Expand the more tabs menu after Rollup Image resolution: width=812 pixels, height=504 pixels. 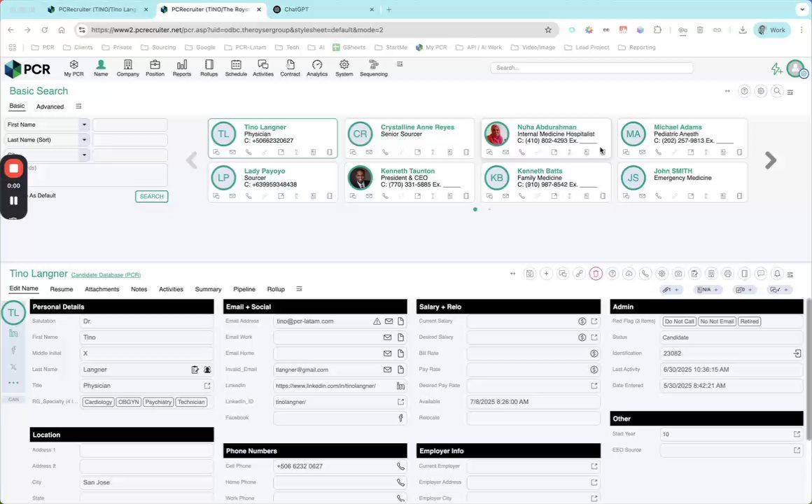pos(300,288)
